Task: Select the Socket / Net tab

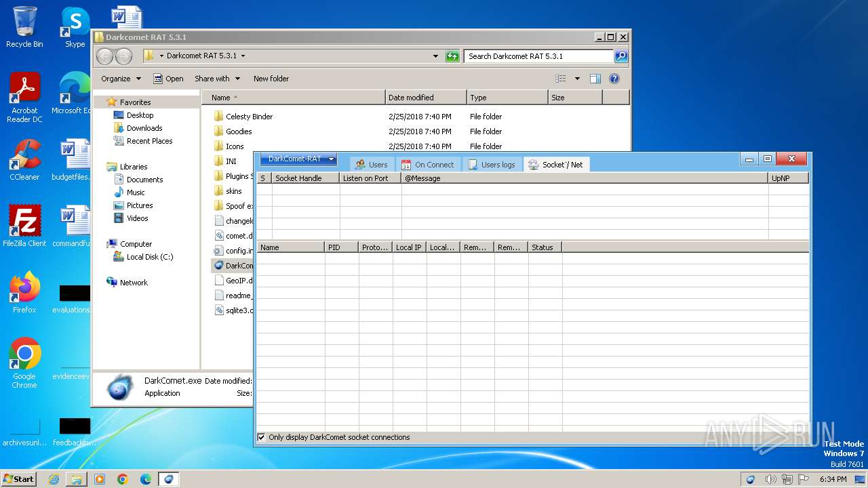Action: pyautogui.click(x=556, y=165)
